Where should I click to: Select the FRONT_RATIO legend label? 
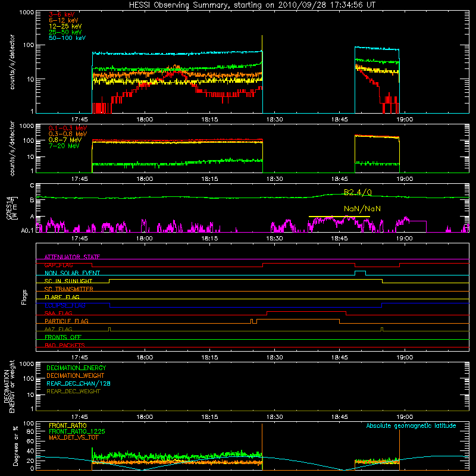coord(68,425)
